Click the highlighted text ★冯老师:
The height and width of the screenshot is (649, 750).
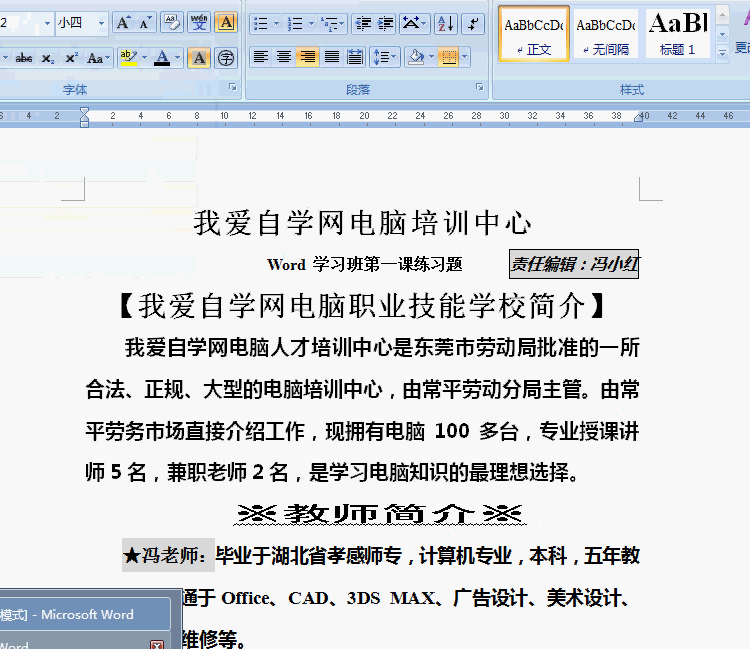click(167, 555)
